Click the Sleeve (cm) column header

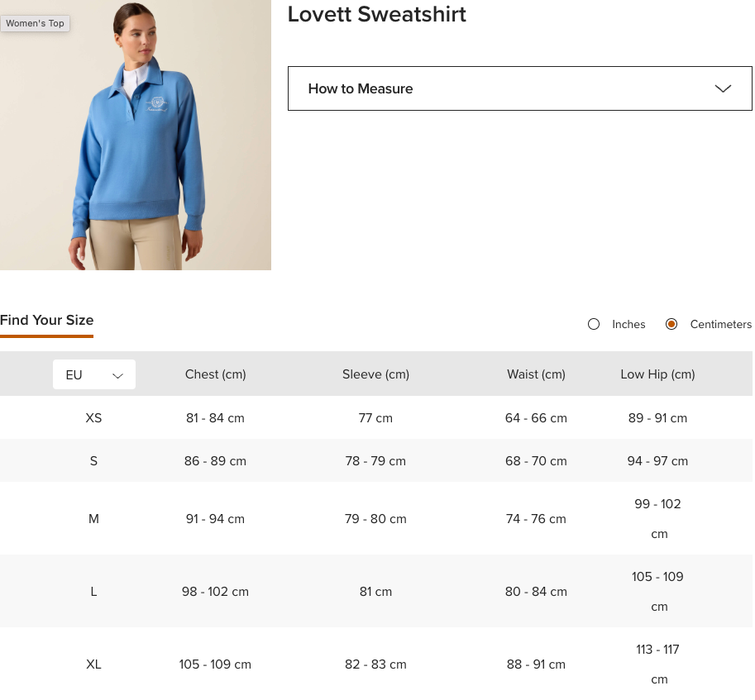click(x=375, y=374)
